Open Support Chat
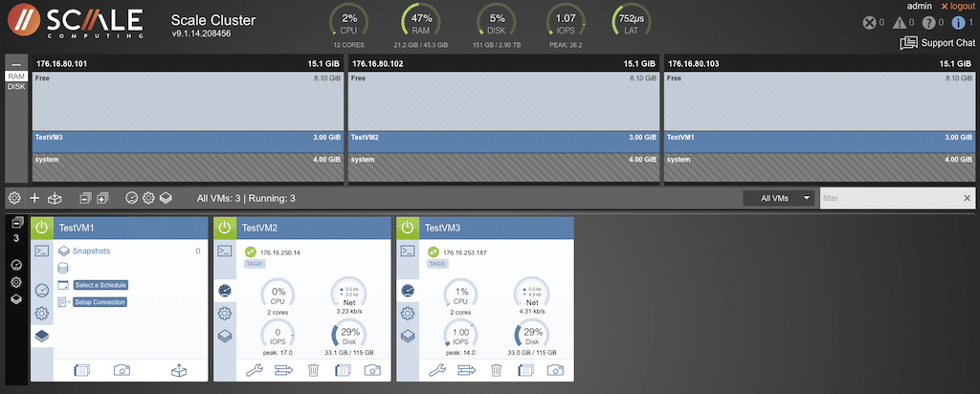The height and width of the screenshot is (394, 980). coord(938,43)
